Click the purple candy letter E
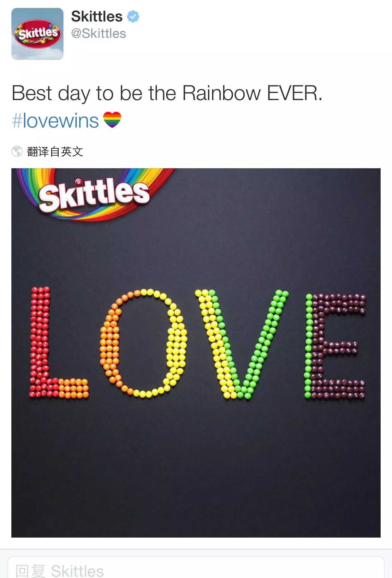Image resolution: width=392 pixels, height=578 pixels. tap(335, 346)
